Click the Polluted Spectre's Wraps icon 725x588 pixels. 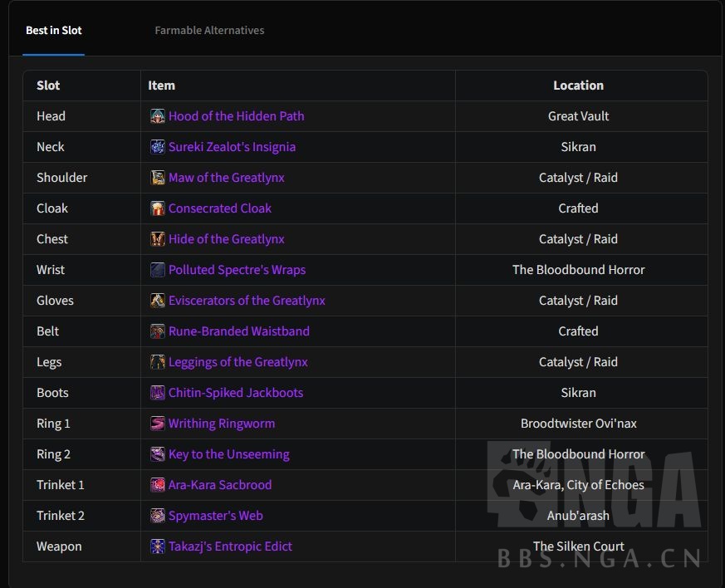click(158, 270)
